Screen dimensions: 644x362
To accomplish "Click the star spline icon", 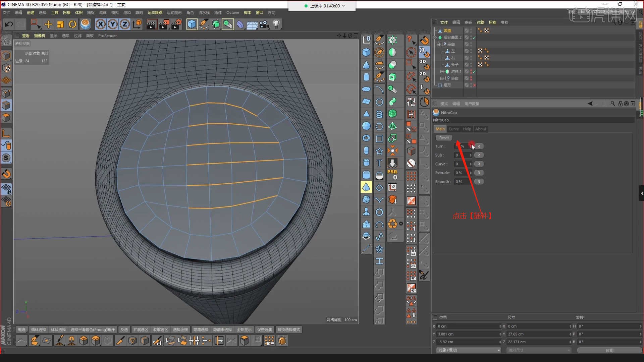I will click(379, 151).
